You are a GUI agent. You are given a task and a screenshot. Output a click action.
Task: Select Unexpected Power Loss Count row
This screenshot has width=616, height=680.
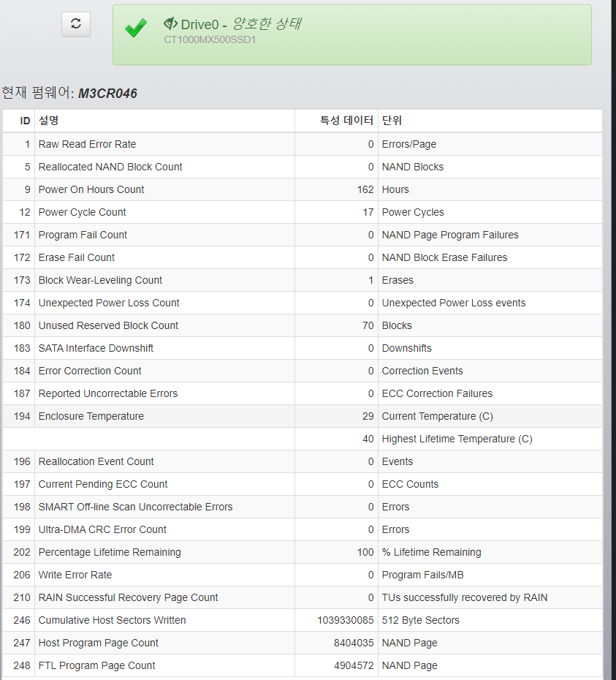coord(302,303)
